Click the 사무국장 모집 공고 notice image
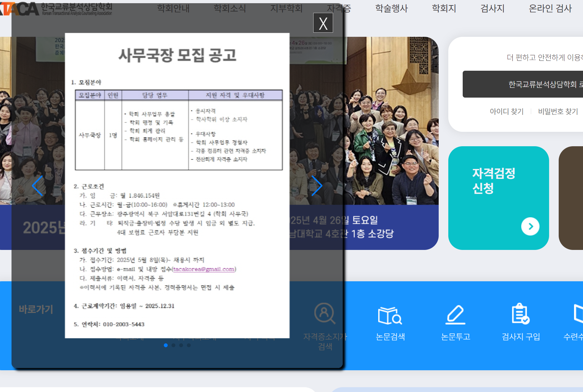This screenshot has height=392, width=583. click(177, 186)
